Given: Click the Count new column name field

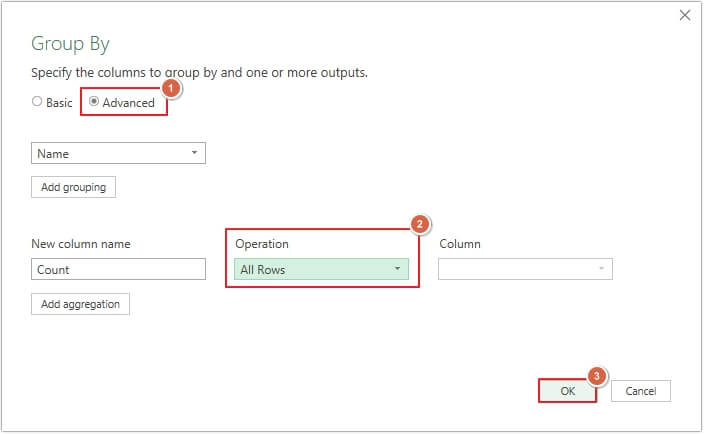Looking at the screenshot, I should (118, 269).
